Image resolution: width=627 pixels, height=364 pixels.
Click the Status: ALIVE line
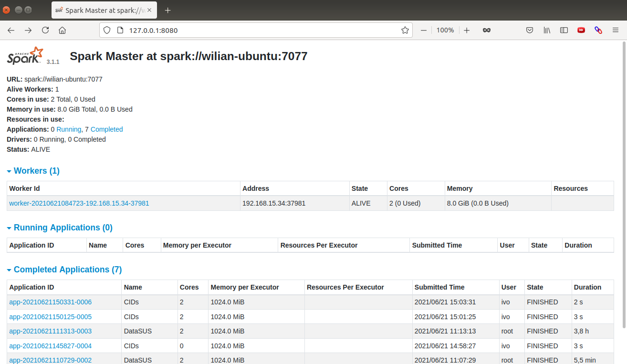tap(28, 149)
